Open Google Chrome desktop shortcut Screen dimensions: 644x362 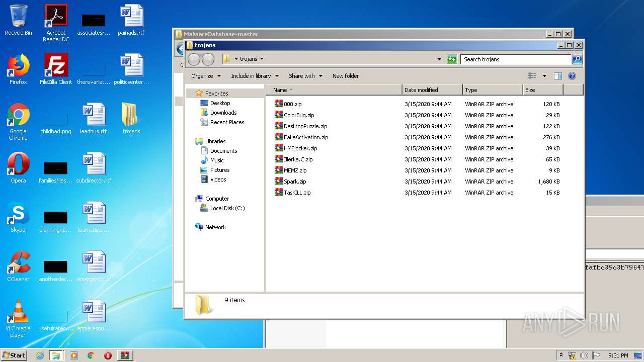click(x=18, y=122)
